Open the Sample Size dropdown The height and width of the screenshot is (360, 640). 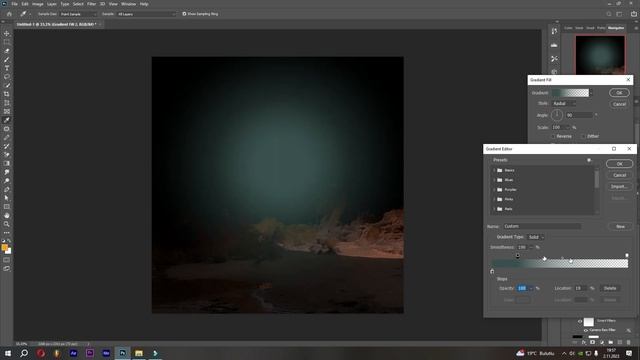point(78,14)
